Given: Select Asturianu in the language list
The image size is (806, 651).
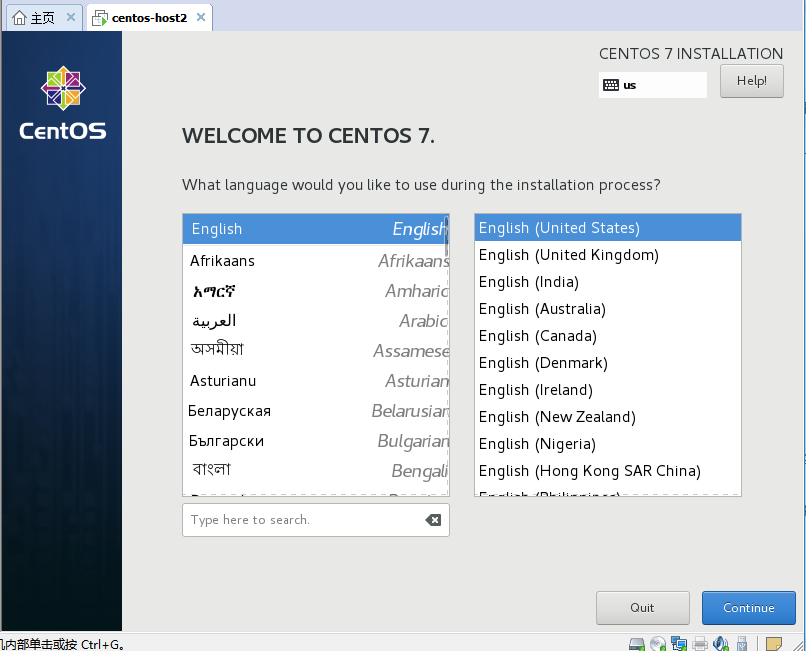Looking at the screenshot, I should point(314,381).
